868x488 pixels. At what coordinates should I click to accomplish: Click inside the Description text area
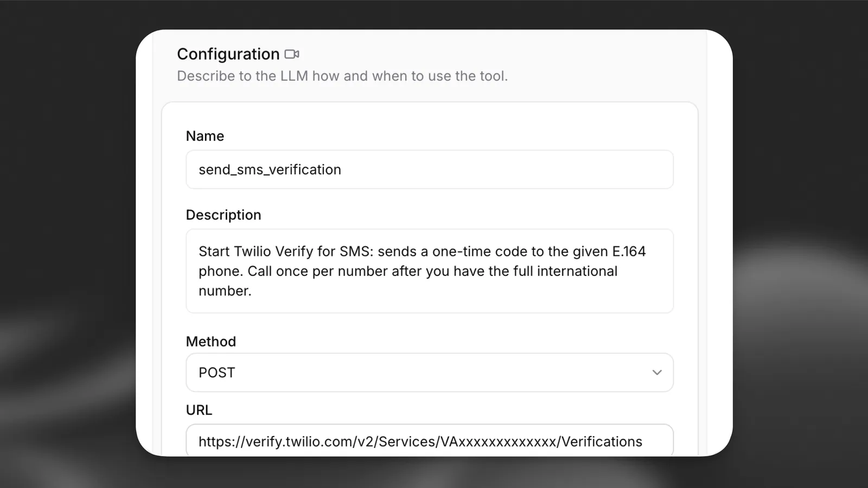pyautogui.click(x=430, y=271)
